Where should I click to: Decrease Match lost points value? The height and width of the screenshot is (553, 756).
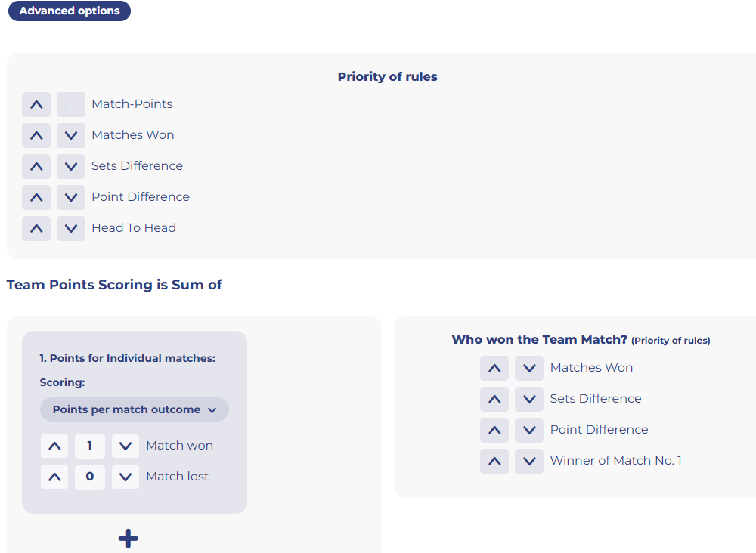tap(125, 477)
